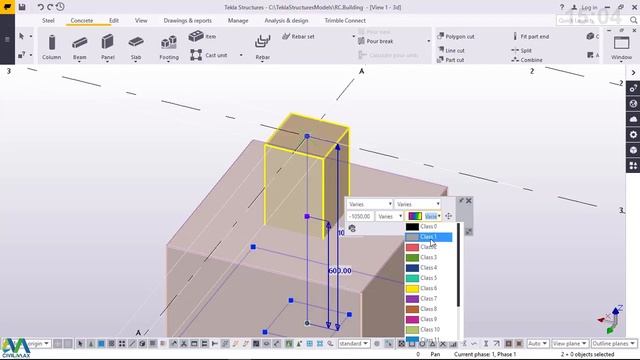
Task: Open the undo history clock icon
Action: point(60,7)
